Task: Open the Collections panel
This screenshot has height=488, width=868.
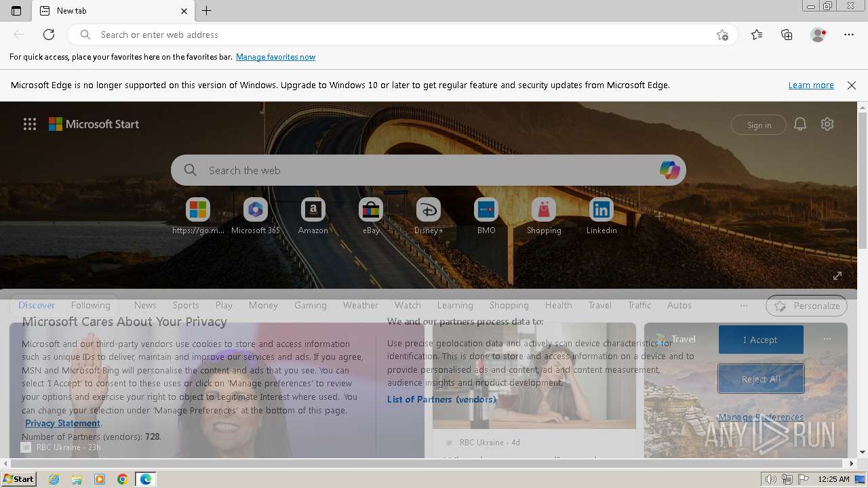Action: (x=787, y=35)
